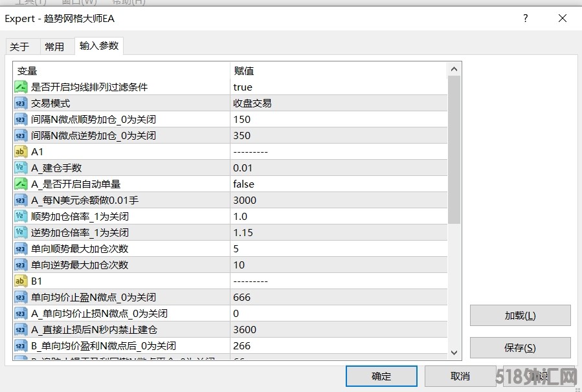Select the 输入参数 tab
The width and height of the screenshot is (582, 392).
pyautogui.click(x=99, y=46)
